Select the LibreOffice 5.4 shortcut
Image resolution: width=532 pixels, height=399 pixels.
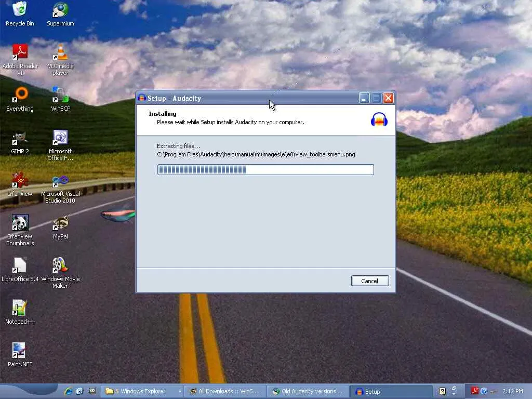[20, 270]
